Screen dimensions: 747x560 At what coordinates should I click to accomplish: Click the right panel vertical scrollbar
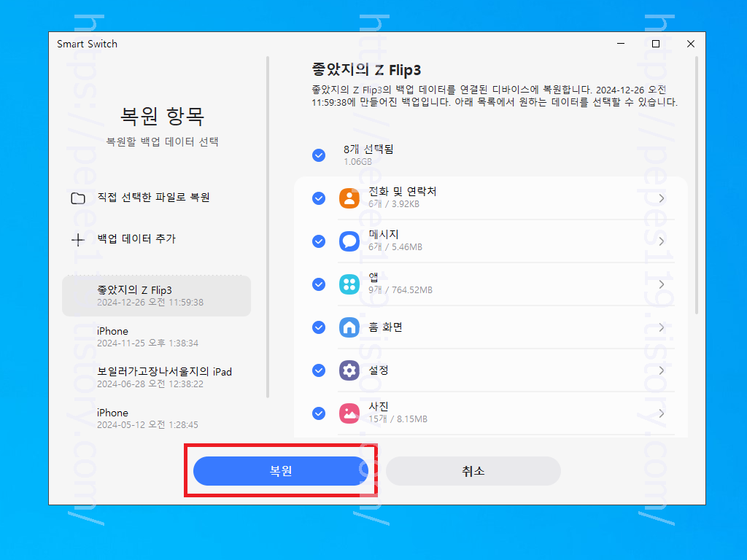(697, 186)
